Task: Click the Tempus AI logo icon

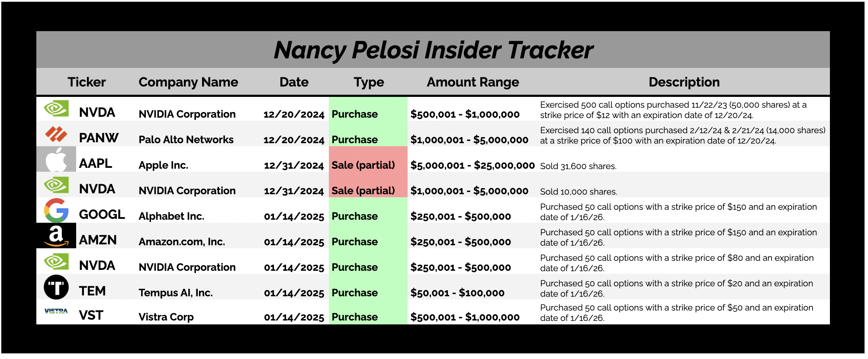Action: click(x=56, y=287)
